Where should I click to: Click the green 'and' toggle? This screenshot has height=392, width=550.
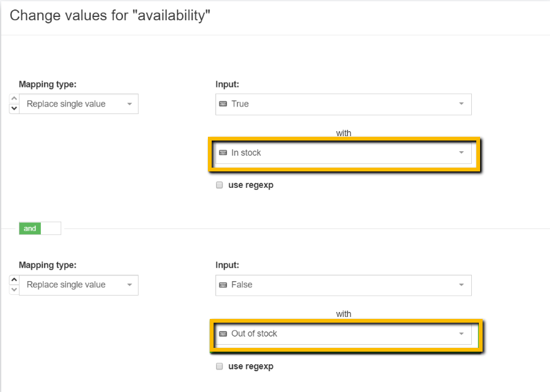coord(30,229)
